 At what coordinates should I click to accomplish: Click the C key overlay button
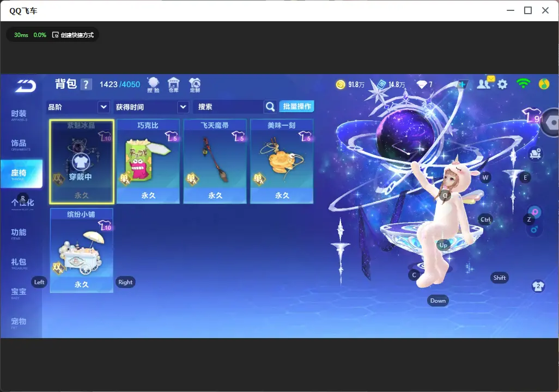click(414, 275)
